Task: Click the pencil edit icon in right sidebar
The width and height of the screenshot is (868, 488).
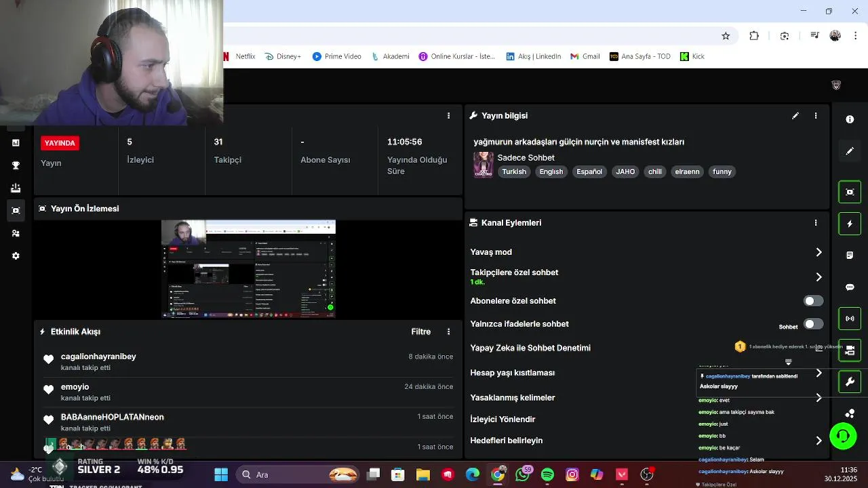Action: (x=850, y=151)
